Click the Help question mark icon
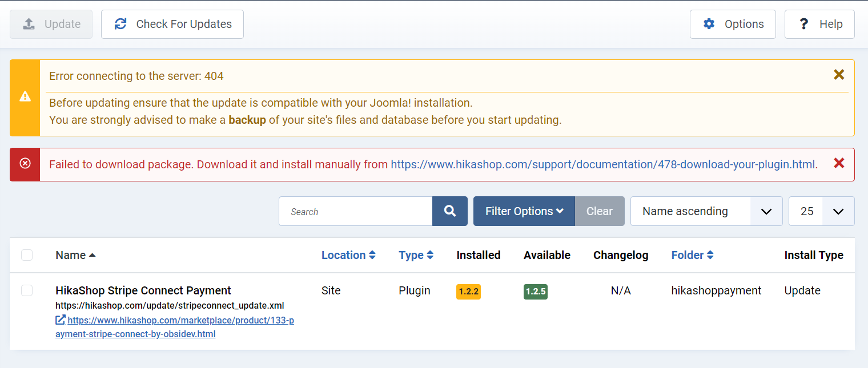The height and width of the screenshot is (368, 868). click(803, 24)
